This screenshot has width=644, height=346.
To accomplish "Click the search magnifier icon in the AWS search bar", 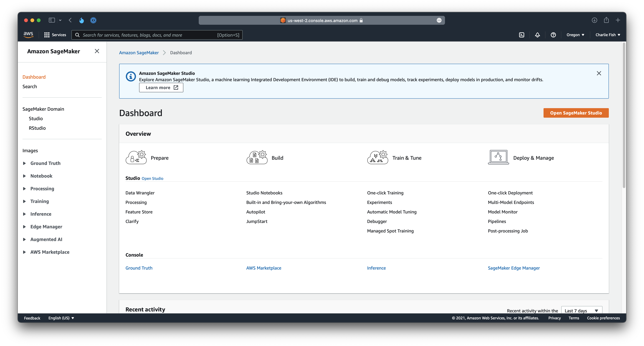I will click(77, 35).
